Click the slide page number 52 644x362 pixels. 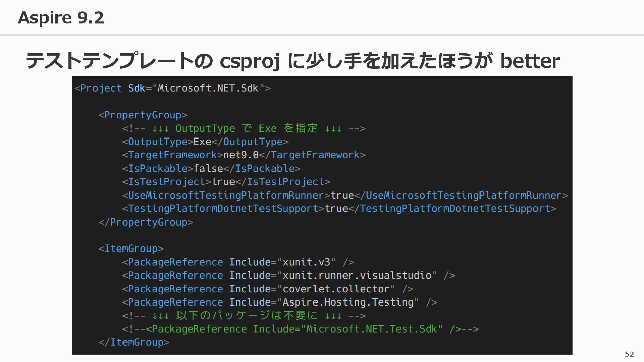(x=629, y=354)
